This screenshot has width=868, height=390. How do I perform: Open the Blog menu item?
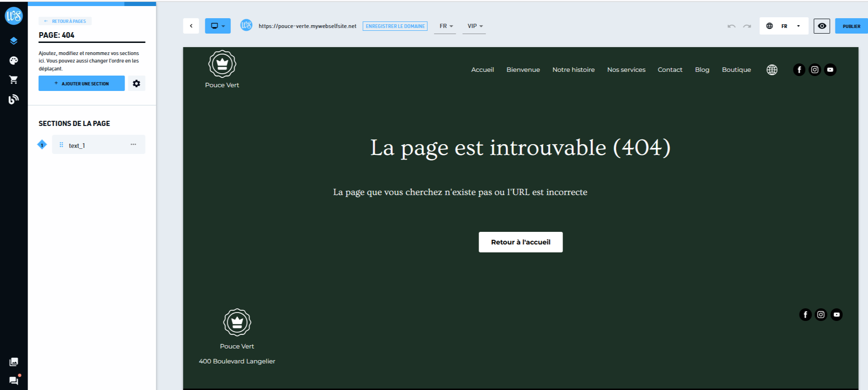[702, 70]
